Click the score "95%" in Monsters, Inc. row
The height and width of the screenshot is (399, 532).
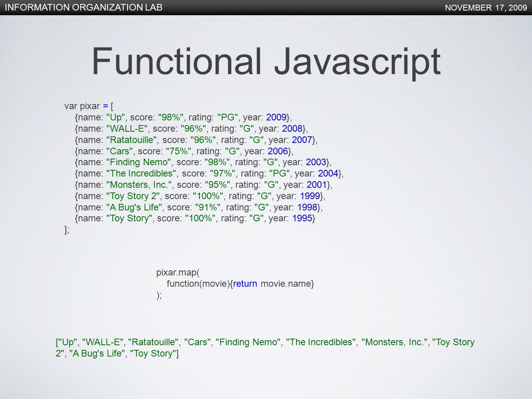tap(218, 185)
